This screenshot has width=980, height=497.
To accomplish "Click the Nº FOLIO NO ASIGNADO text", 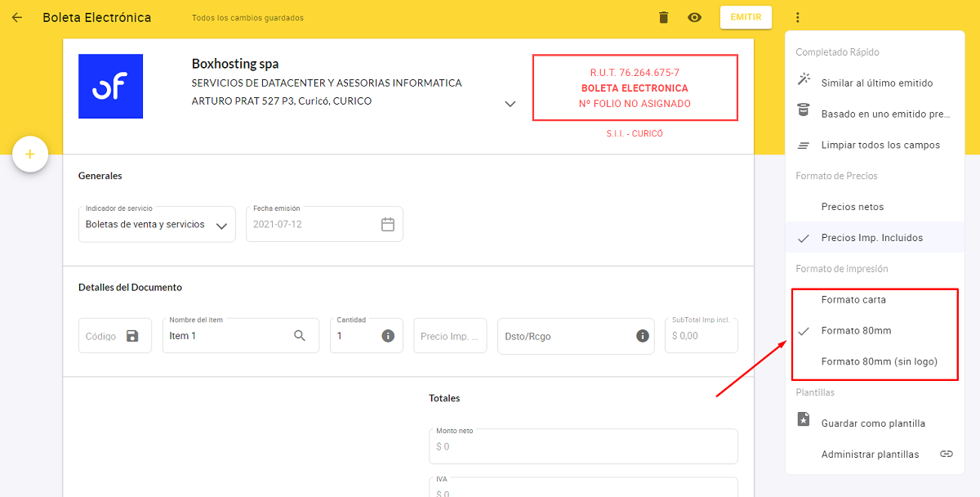I will pos(635,104).
